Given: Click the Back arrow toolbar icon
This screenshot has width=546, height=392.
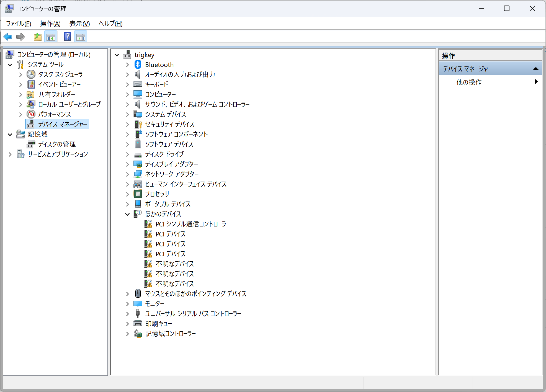Looking at the screenshot, I should 8,37.
